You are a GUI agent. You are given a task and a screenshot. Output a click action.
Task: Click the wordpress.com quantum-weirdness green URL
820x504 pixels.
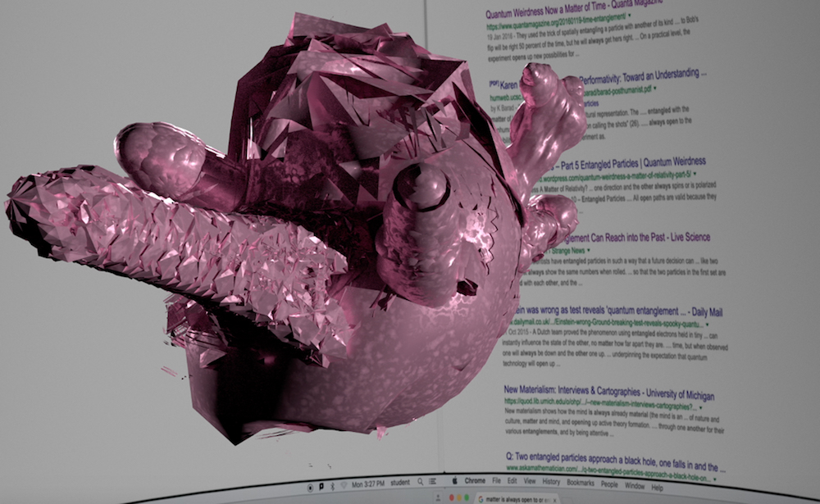point(615,177)
